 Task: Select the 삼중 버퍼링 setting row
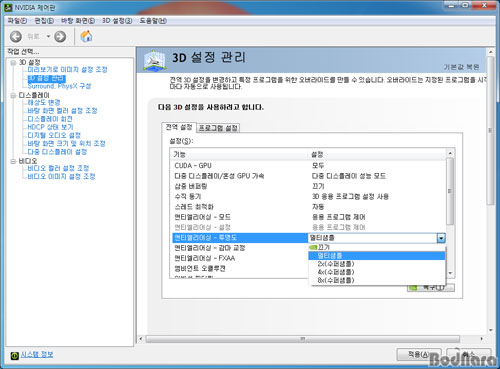tap(309, 186)
